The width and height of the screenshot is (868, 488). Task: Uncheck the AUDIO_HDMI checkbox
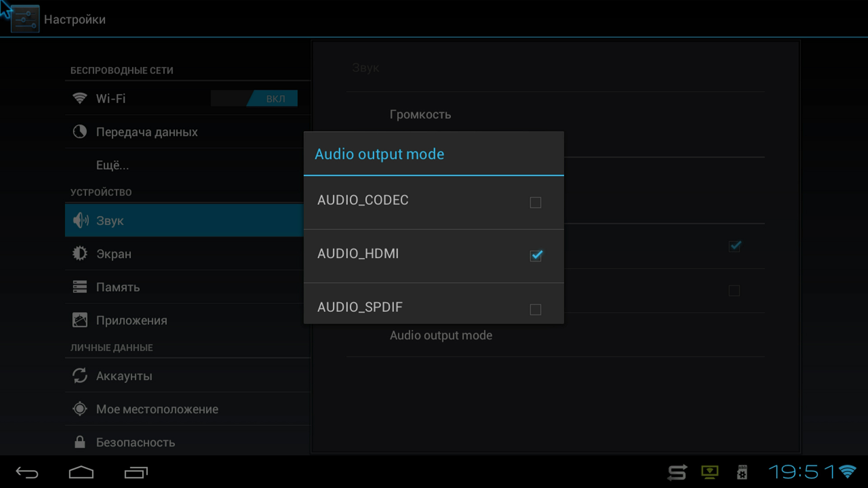pyautogui.click(x=536, y=256)
